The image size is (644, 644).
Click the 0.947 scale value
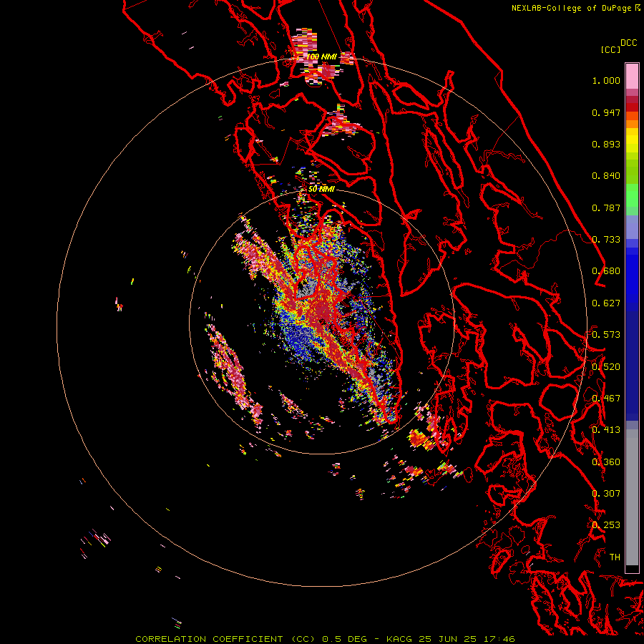[606, 112]
